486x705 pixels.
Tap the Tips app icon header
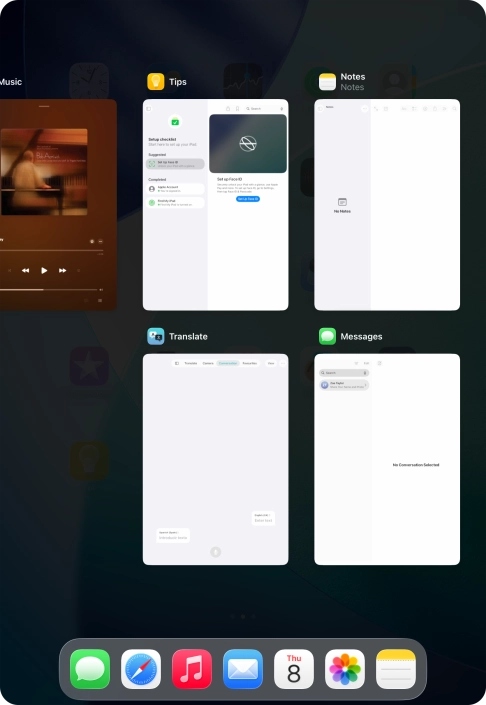click(x=156, y=82)
